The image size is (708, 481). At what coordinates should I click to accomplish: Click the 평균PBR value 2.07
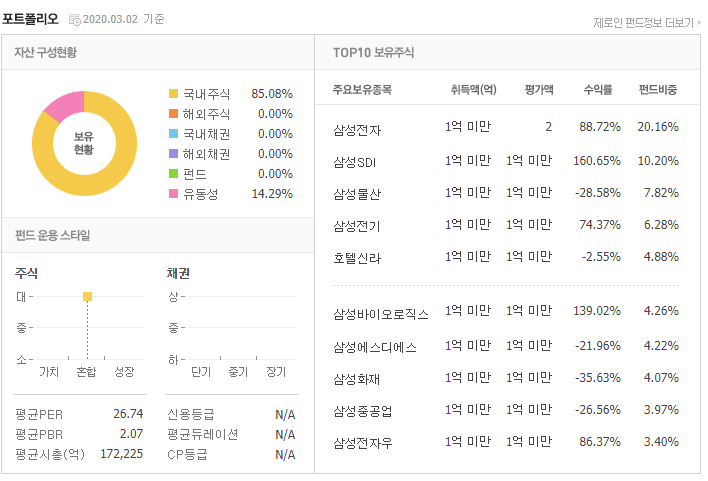[x=131, y=434]
